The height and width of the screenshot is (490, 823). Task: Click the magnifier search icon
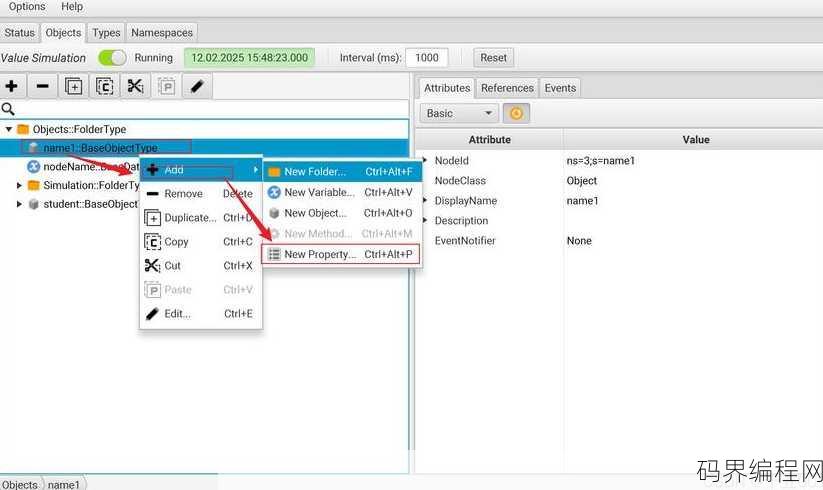click(x=8, y=109)
